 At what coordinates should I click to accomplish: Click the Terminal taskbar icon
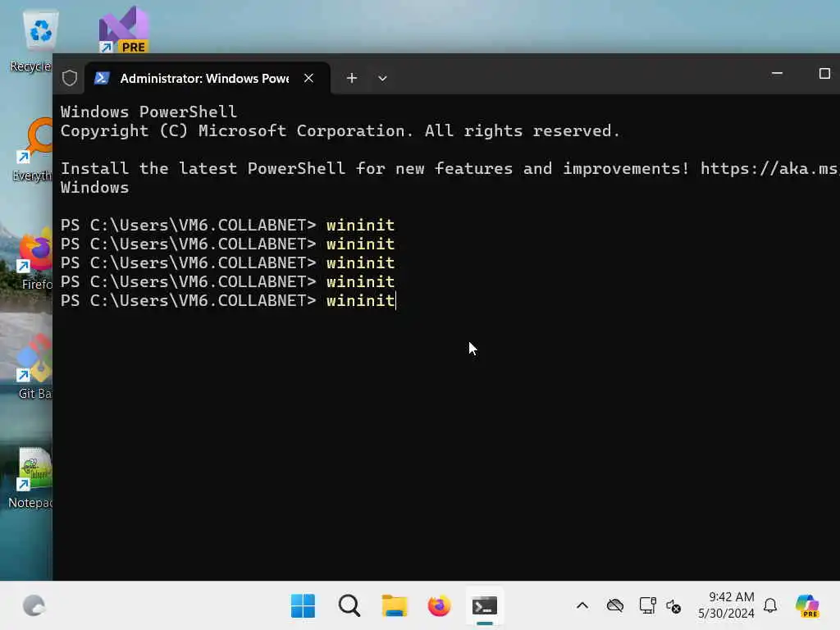click(485, 606)
